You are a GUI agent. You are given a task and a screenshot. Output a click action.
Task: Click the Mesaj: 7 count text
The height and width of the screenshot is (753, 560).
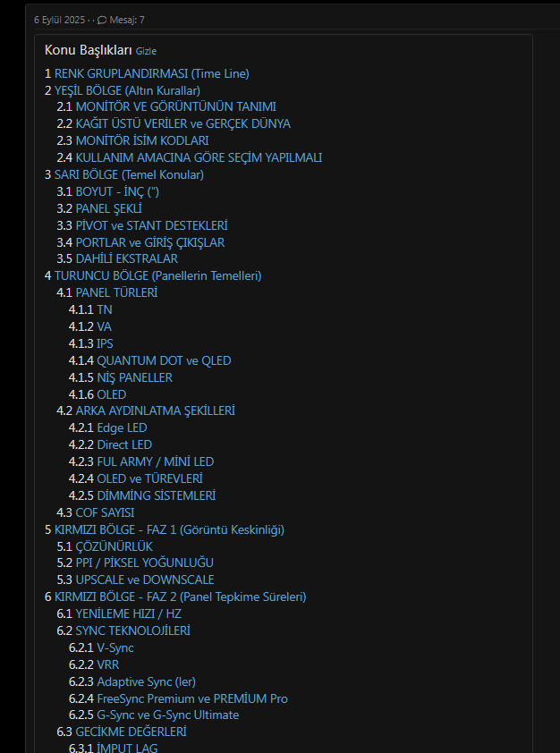tap(127, 21)
